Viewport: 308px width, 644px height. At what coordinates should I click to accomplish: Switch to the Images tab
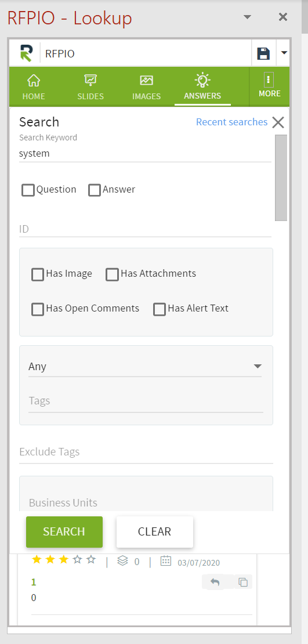[x=146, y=88]
